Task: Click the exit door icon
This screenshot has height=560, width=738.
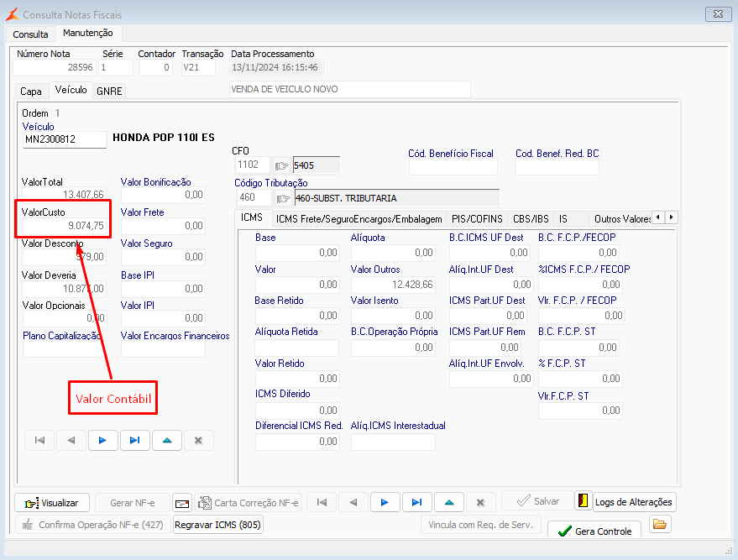Action: click(x=583, y=501)
